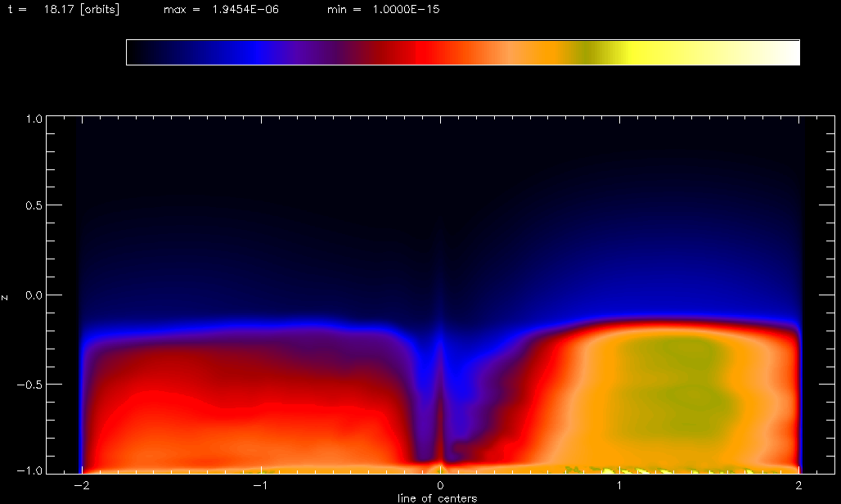Click the time readout showing 18.17 orbits
The width and height of the screenshot is (841, 504).
click(x=63, y=10)
